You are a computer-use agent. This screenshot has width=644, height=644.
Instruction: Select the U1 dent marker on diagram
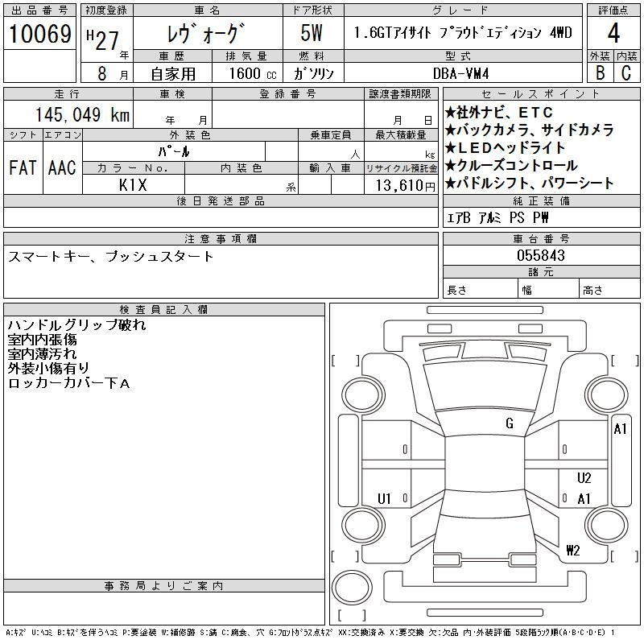click(x=384, y=499)
